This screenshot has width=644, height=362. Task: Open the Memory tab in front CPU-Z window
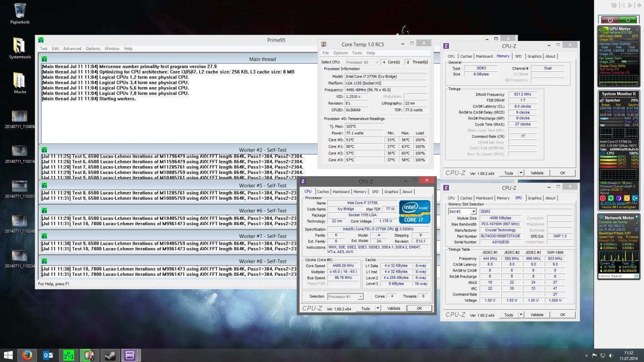tap(359, 192)
